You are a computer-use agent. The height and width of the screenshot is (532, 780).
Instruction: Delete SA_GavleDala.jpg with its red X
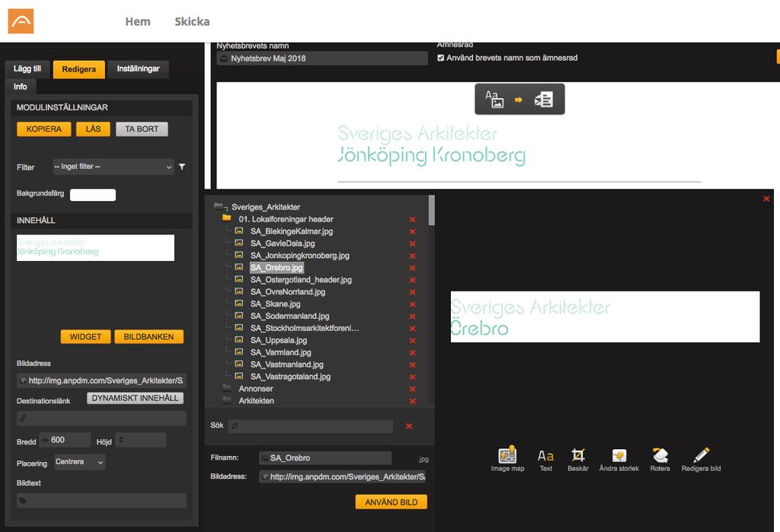[412, 244]
